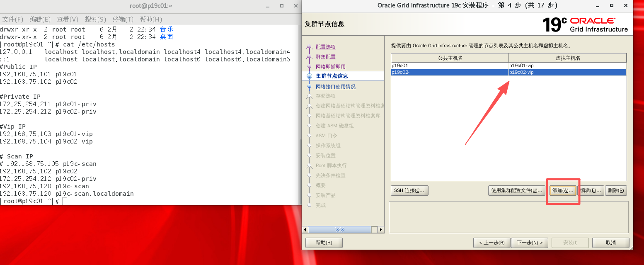This screenshot has width=644, height=265.
Task: Click the step panel scrollbar right arrow
Action: (381, 229)
